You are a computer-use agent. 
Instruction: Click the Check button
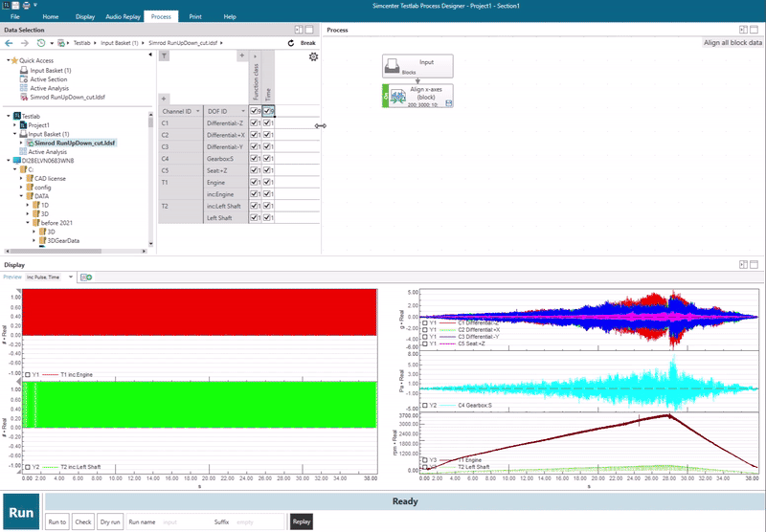point(83,521)
